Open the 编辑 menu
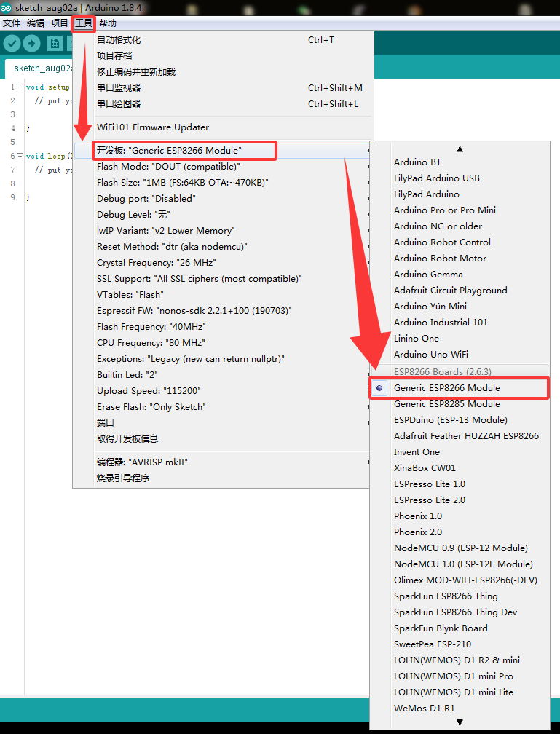The width and height of the screenshot is (560, 734). pos(36,23)
